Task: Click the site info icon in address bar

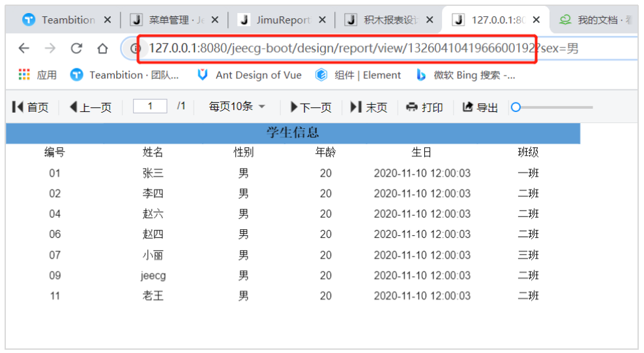Action: (135, 48)
